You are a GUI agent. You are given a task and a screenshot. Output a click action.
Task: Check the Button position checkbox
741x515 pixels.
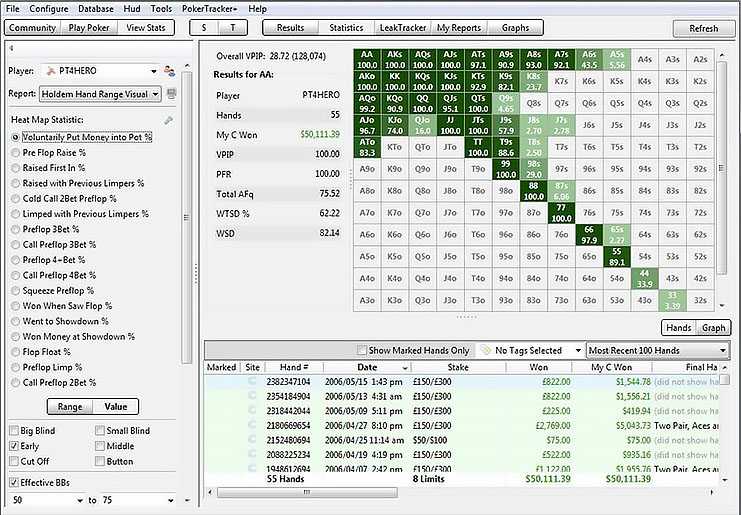coord(100,461)
